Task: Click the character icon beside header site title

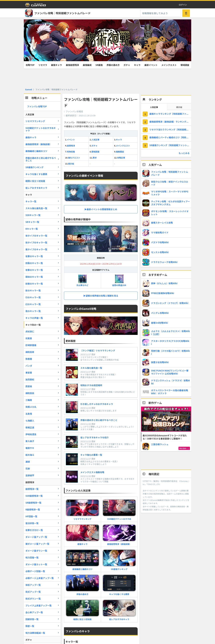Action: pos(29,13)
